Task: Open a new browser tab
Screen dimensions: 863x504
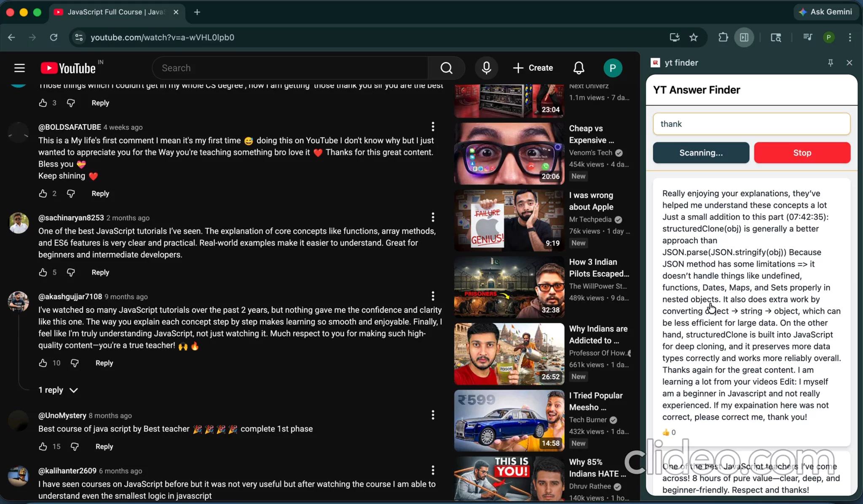Action: (x=197, y=12)
